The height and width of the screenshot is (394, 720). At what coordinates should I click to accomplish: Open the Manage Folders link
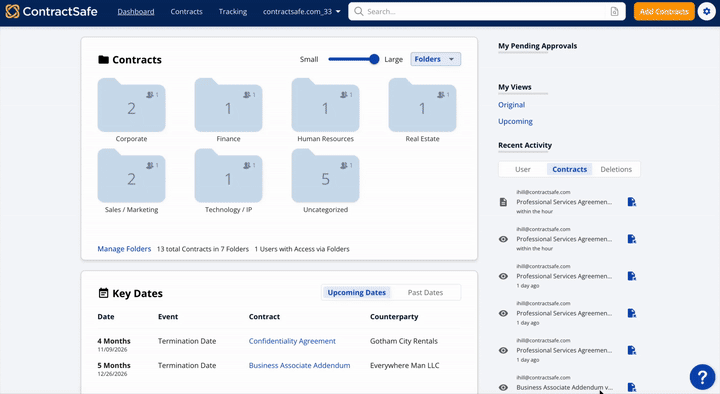click(x=124, y=249)
